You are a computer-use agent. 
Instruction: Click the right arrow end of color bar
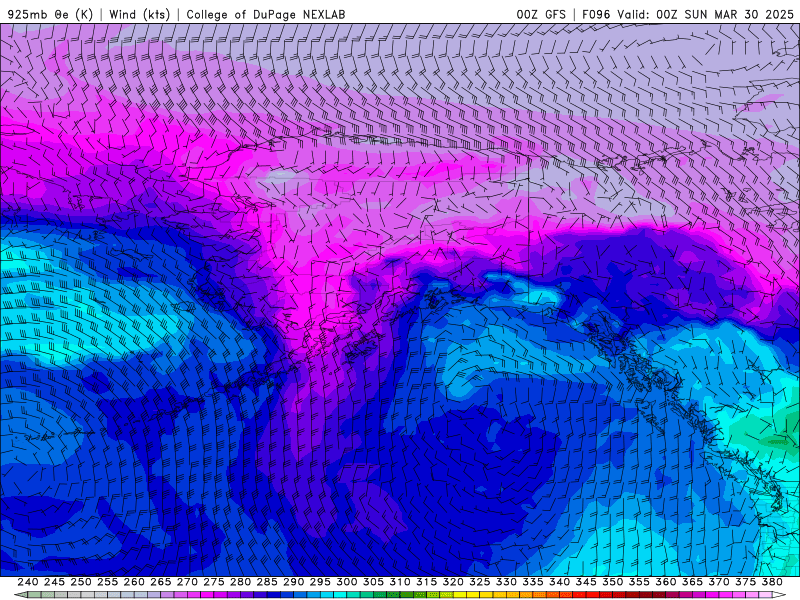click(x=779, y=595)
